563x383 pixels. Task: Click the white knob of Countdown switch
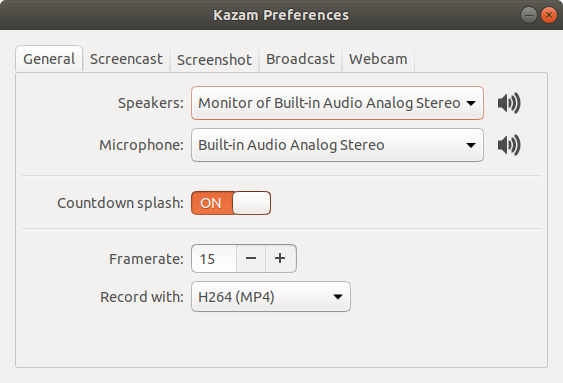pos(251,203)
